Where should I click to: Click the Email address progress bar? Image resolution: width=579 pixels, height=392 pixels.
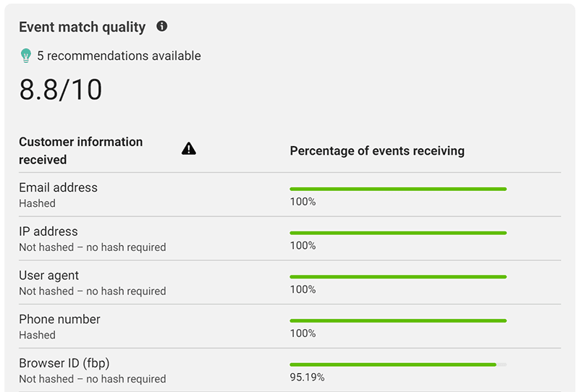(x=398, y=189)
